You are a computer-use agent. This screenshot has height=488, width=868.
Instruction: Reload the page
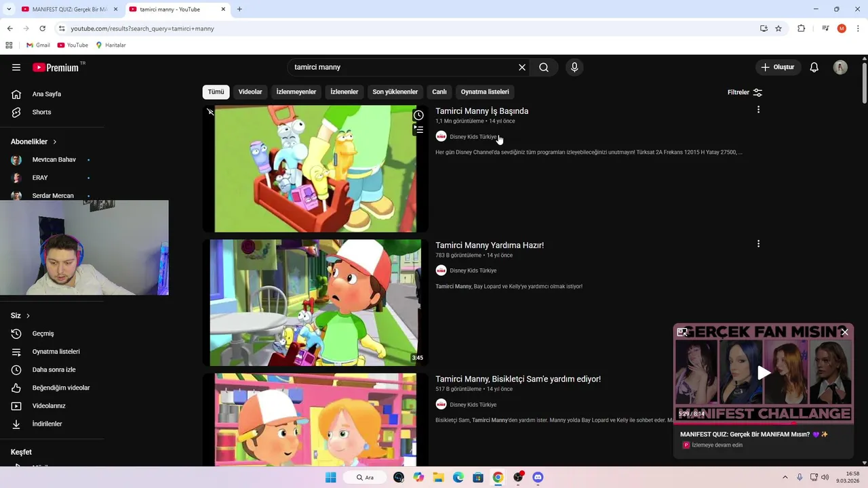[43, 28]
